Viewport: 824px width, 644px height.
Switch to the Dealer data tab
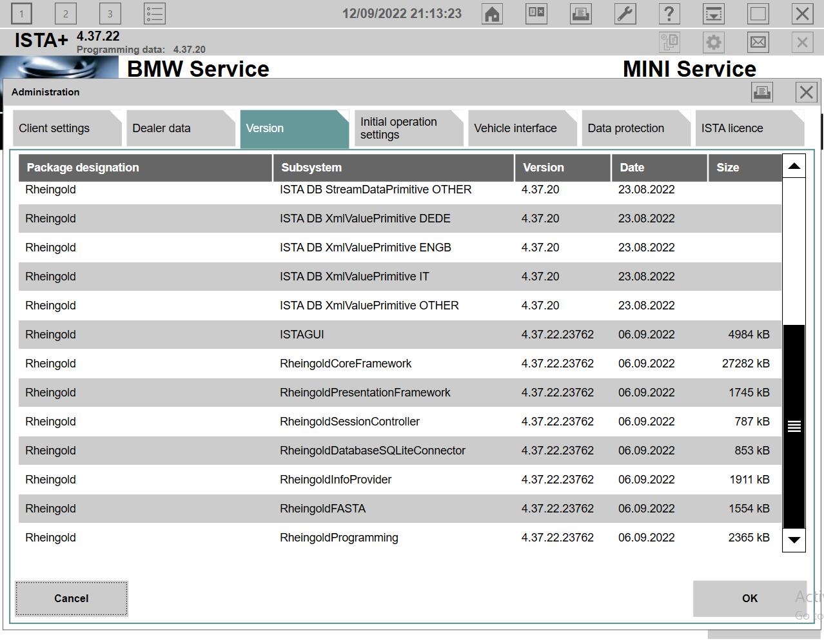pyautogui.click(x=181, y=128)
